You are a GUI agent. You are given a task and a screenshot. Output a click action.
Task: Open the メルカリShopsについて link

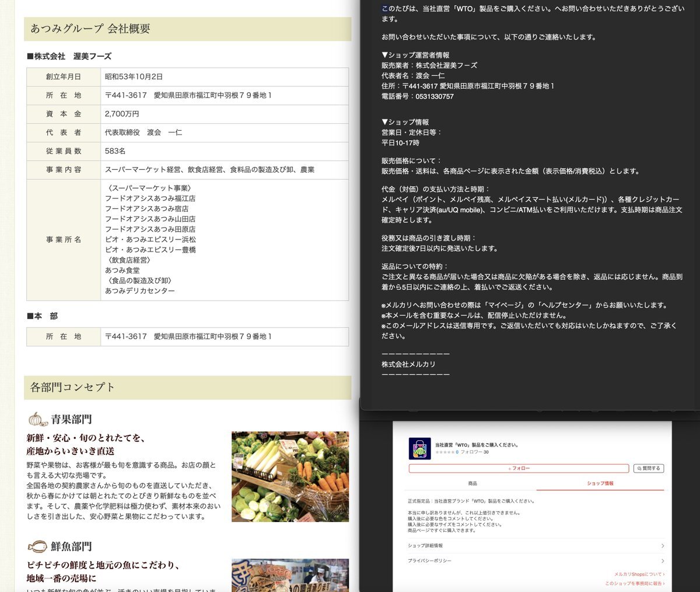click(639, 574)
